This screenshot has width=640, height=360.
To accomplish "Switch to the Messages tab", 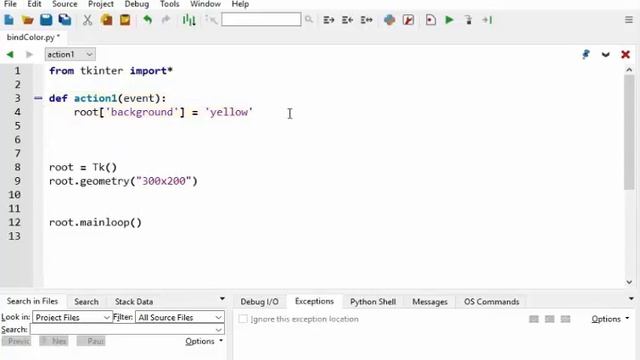I will tap(430, 302).
